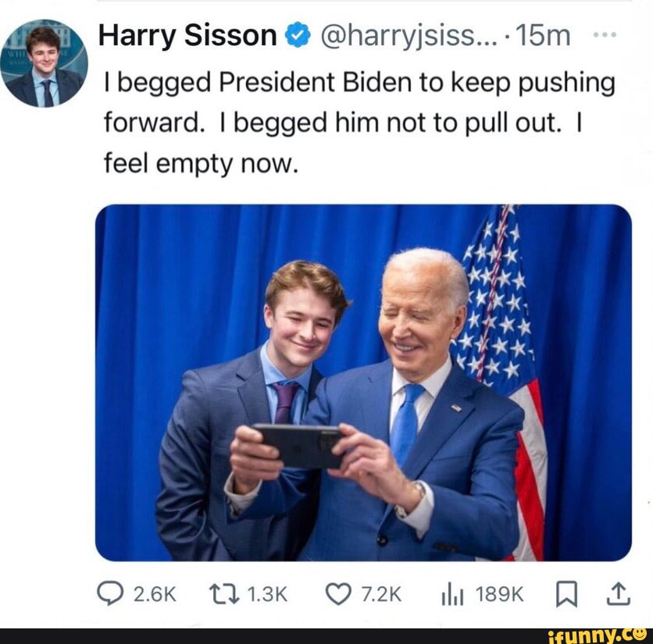Open the Harry Sisson display name
The width and height of the screenshot is (653, 644).
click(x=187, y=35)
